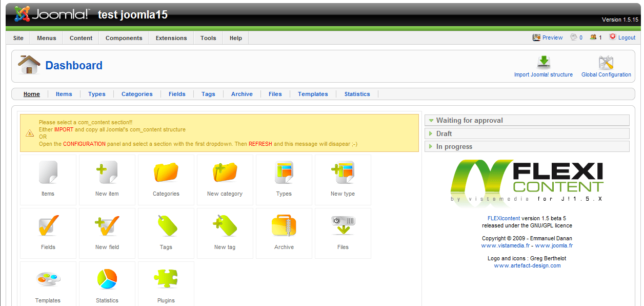Switch to the Categories submenu tab
The height and width of the screenshot is (306, 644).
tap(137, 94)
